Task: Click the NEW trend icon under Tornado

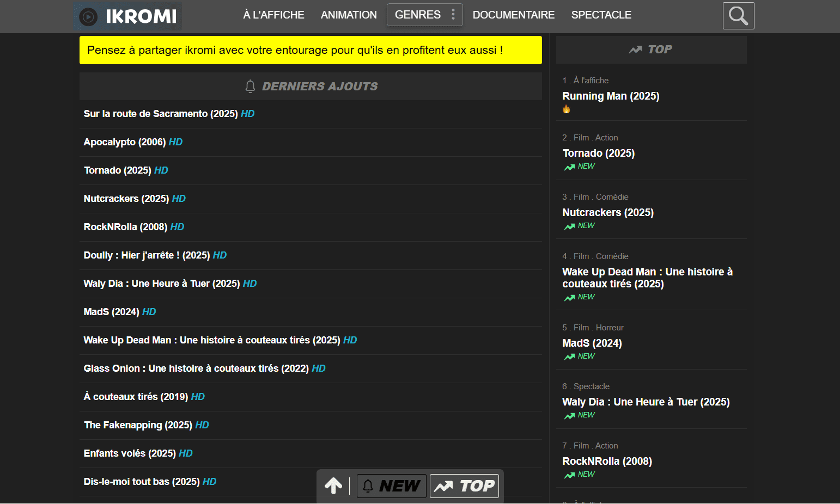Action: point(570,167)
